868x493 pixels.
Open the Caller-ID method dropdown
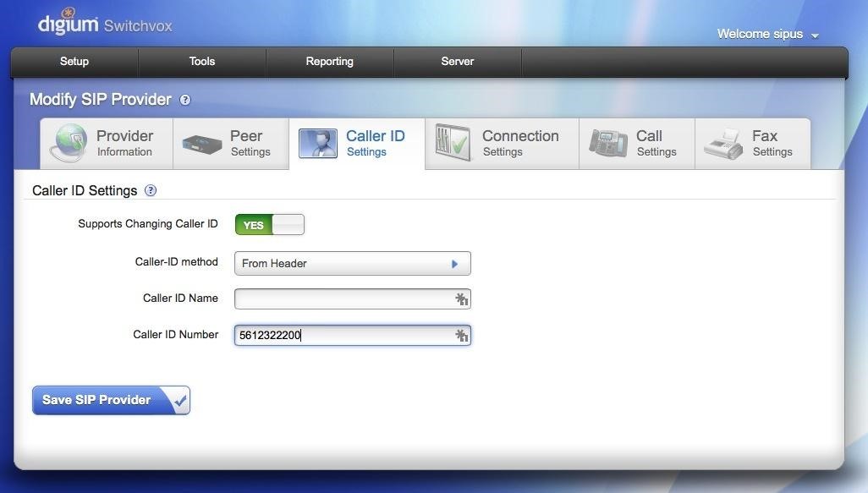pos(353,263)
